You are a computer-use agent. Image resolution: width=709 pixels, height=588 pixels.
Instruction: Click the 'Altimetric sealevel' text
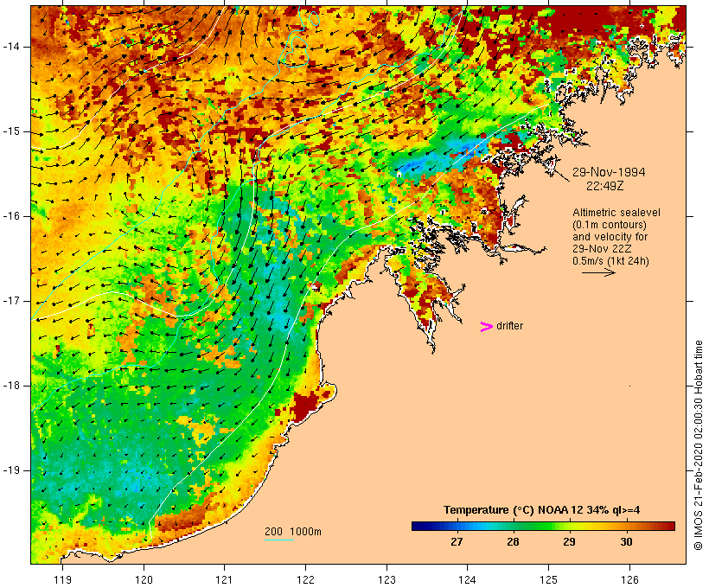pos(616,213)
